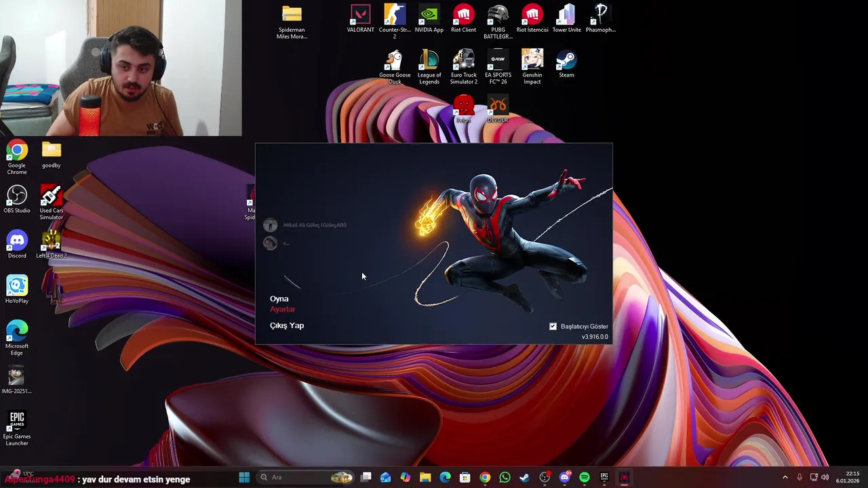Open the volume control in system tray
The image size is (868, 488).
click(x=825, y=477)
